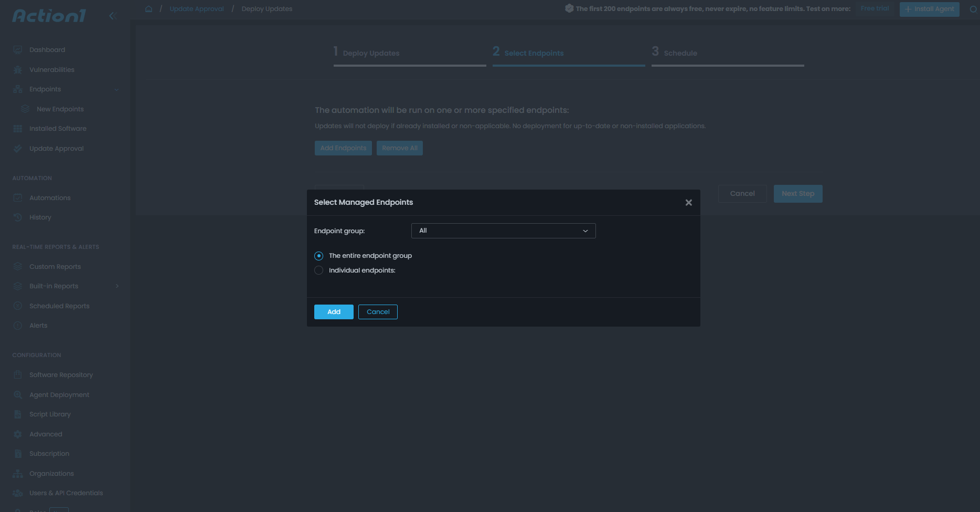Switch to the Schedule wizard step
This screenshot has height=512, width=980.
[x=680, y=53]
